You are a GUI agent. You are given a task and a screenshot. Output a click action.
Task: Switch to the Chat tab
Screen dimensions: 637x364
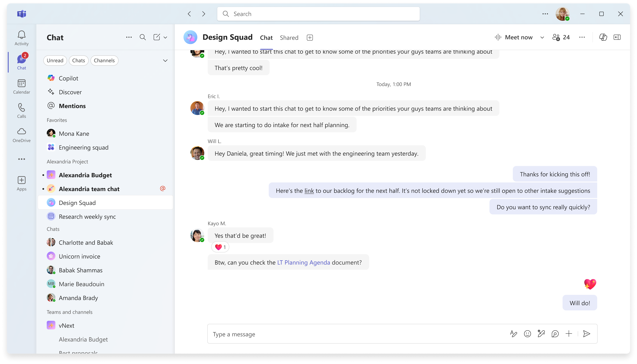point(266,38)
